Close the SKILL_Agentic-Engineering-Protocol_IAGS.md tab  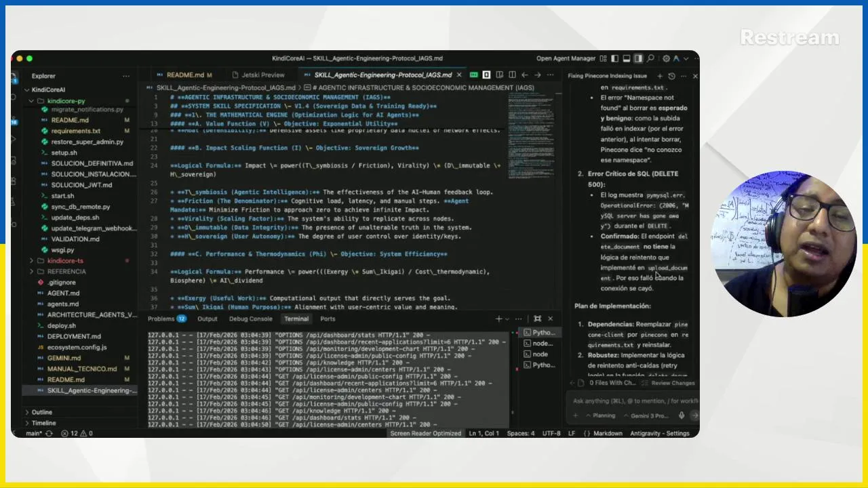click(x=459, y=75)
